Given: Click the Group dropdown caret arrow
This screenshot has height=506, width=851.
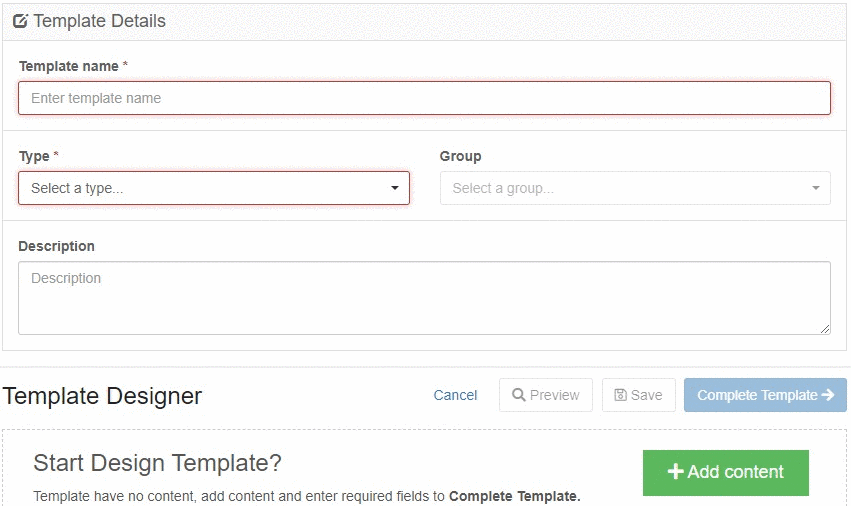Looking at the screenshot, I should tap(816, 188).
